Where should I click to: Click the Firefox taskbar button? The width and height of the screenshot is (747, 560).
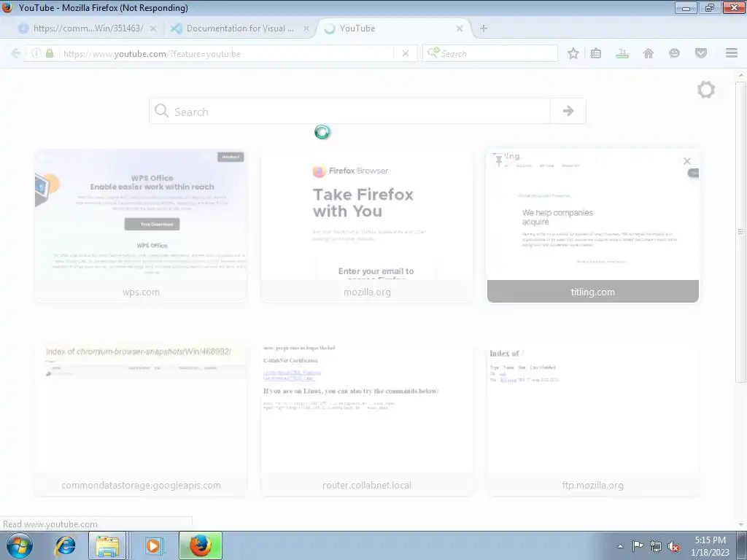(x=201, y=545)
